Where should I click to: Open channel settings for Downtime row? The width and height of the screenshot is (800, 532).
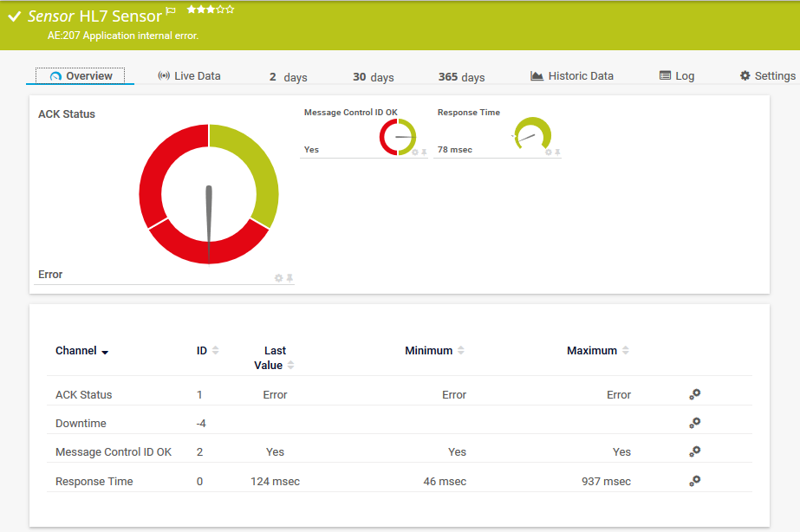coord(694,423)
